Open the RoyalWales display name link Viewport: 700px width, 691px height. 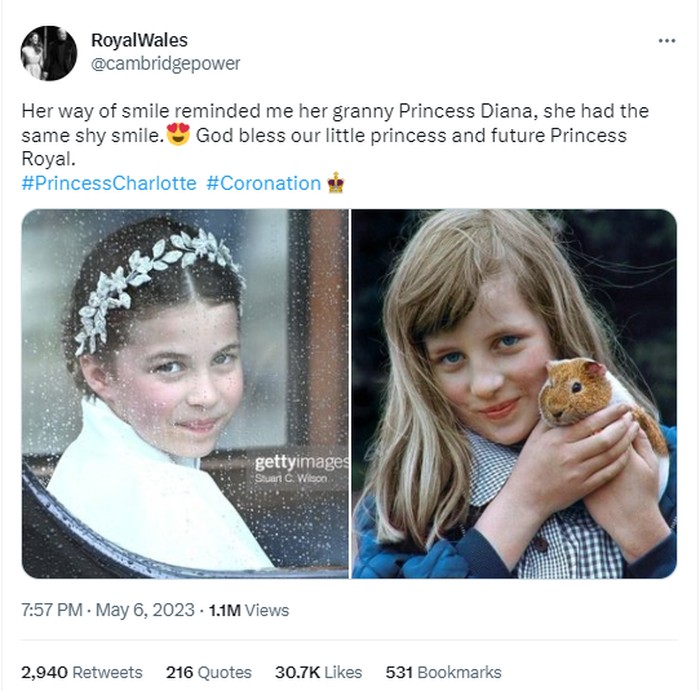(139, 40)
